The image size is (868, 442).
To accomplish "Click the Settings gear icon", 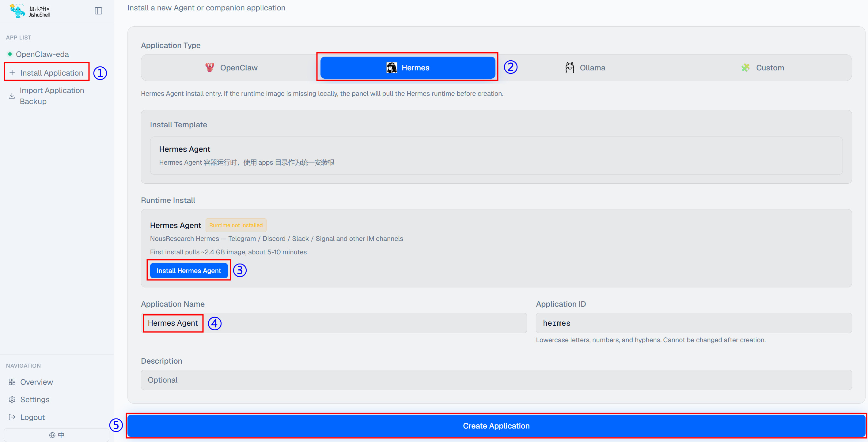I will pyautogui.click(x=12, y=399).
